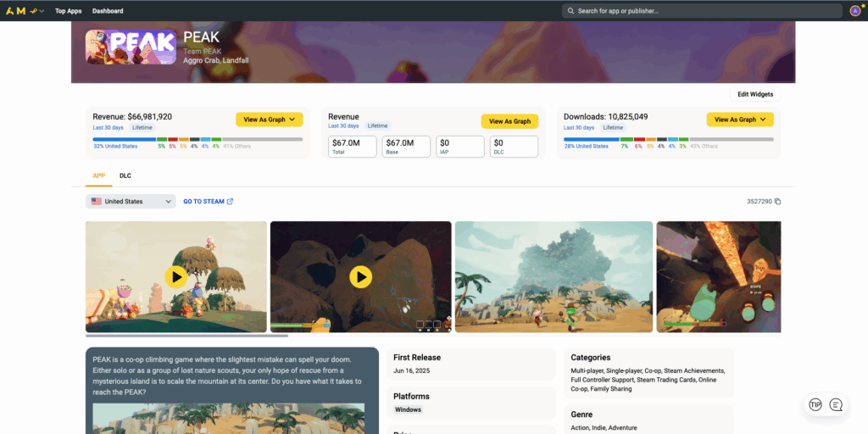Click the media gallery horizontal scrollbar

pyautogui.click(x=186, y=336)
